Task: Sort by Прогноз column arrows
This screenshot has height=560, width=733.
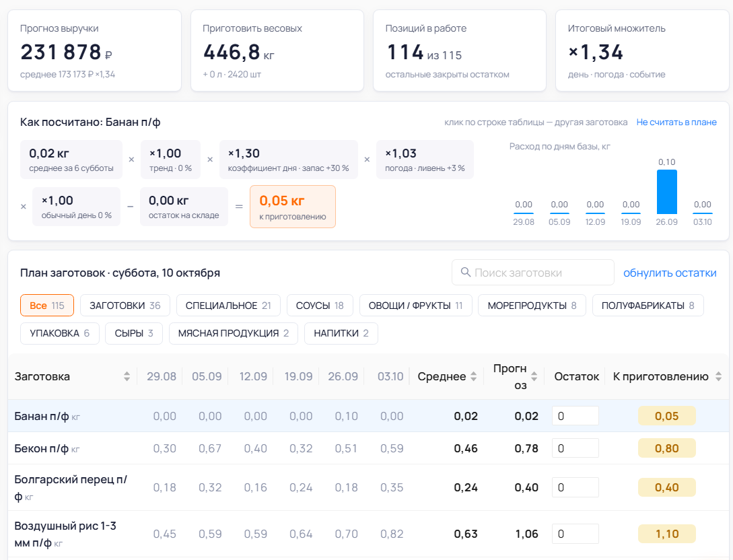Action: [x=534, y=376]
